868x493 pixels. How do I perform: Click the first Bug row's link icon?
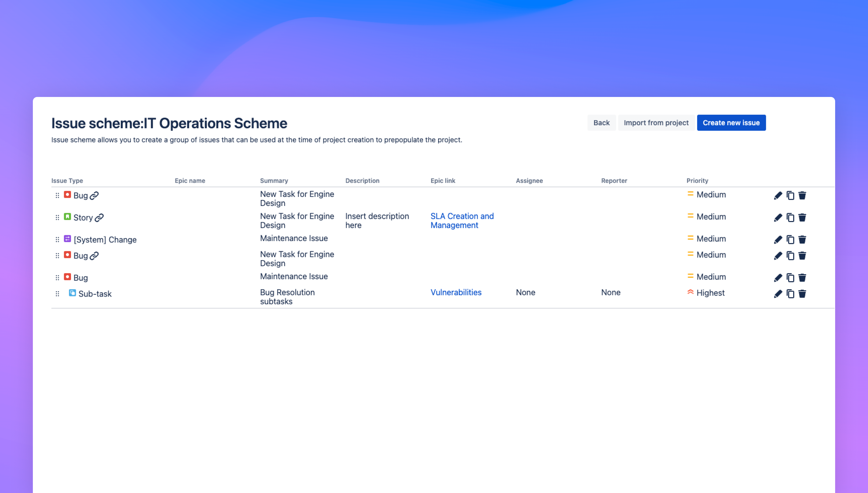pyautogui.click(x=94, y=195)
